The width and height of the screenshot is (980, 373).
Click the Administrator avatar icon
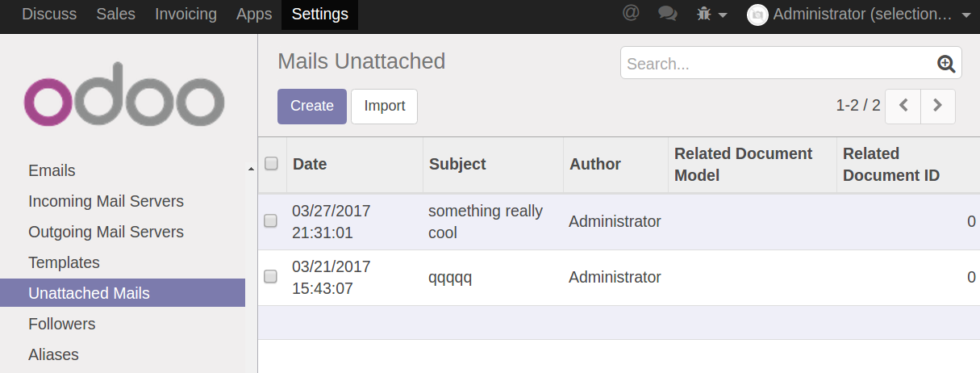pyautogui.click(x=757, y=15)
